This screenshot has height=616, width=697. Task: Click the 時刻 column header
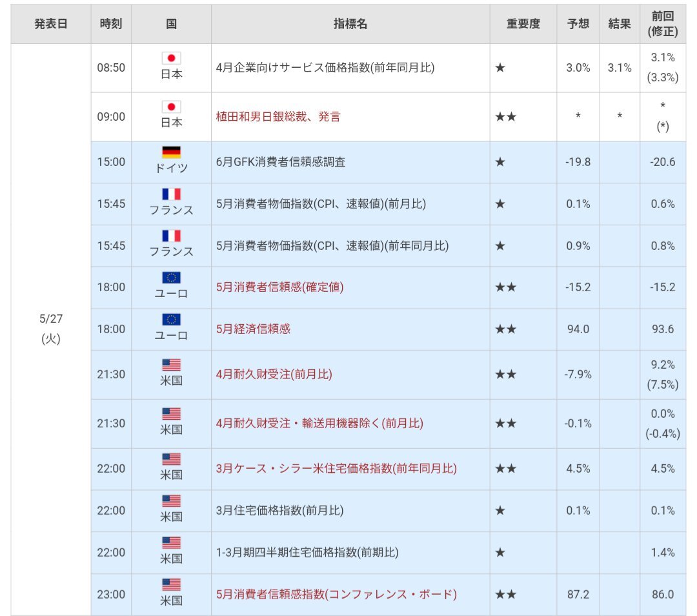pos(111,24)
